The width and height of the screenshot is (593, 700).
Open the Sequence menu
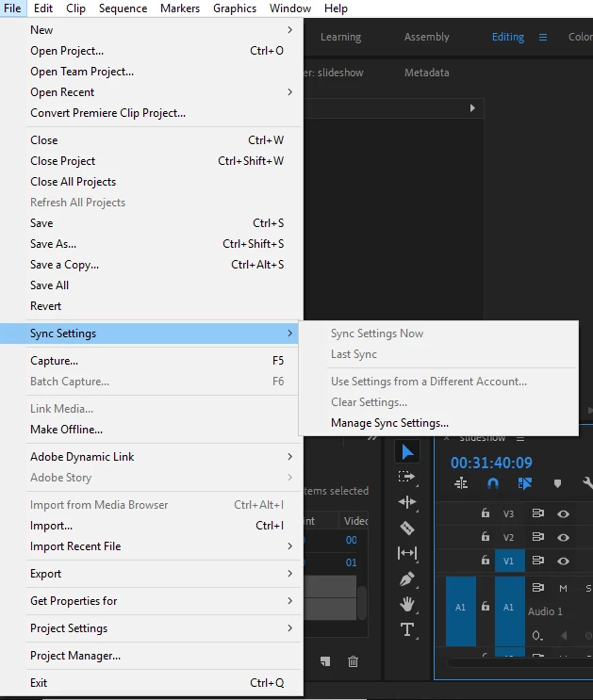click(123, 8)
